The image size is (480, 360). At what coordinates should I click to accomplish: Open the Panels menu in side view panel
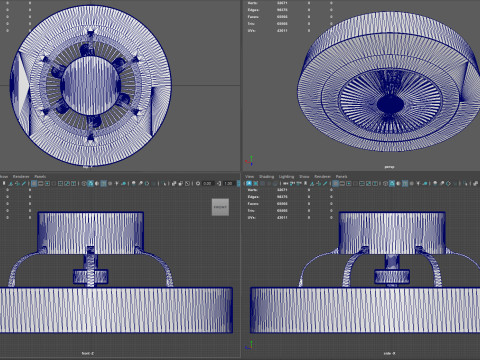pyautogui.click(x=341, y=177)
